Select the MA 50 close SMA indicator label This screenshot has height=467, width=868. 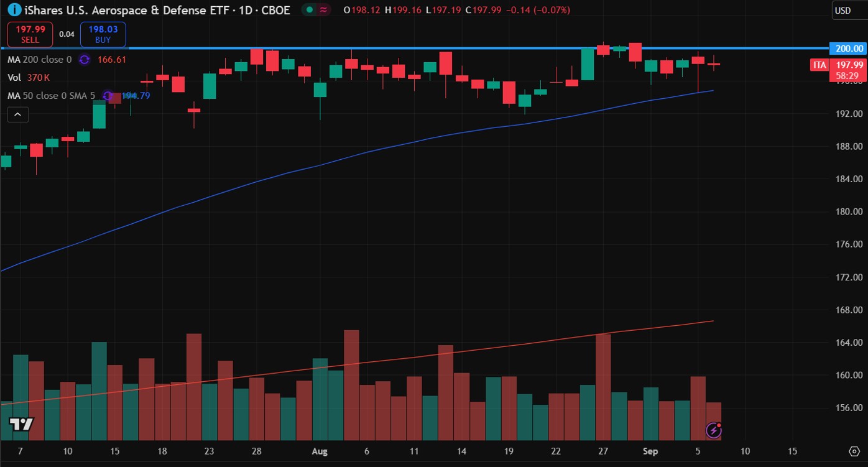pyautogui.click(x=51, y=96)
